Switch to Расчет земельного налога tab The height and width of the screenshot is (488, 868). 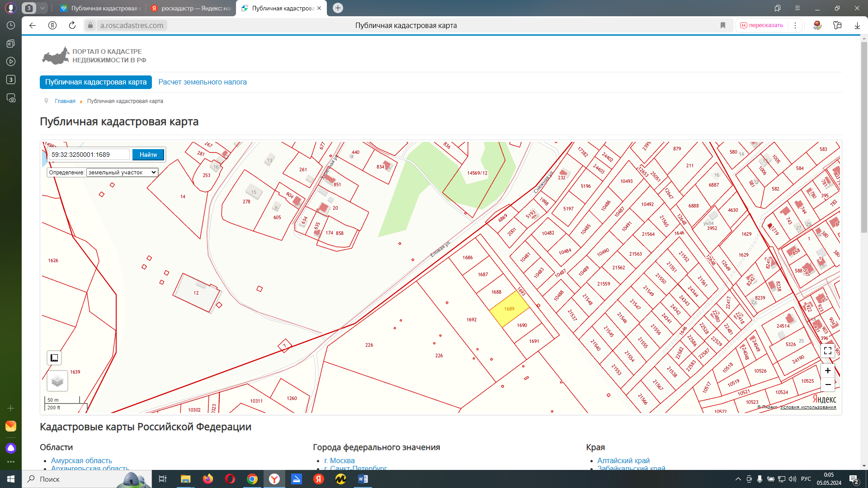coord(202,82)
